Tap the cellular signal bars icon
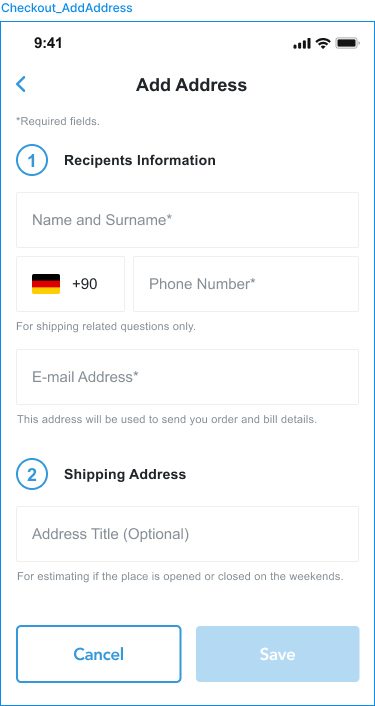This screenshot has width=375, height=706. 302,44
